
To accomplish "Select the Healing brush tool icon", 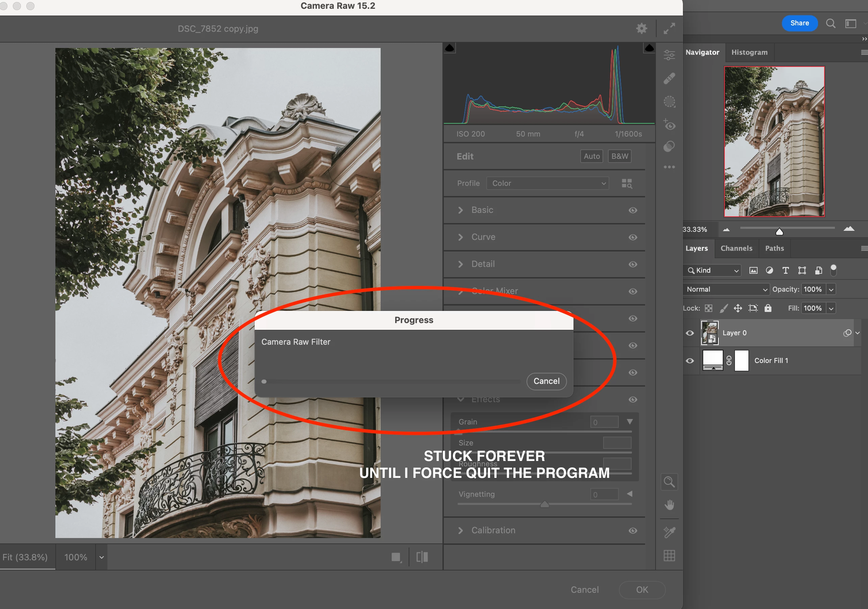I will point(669,79).
